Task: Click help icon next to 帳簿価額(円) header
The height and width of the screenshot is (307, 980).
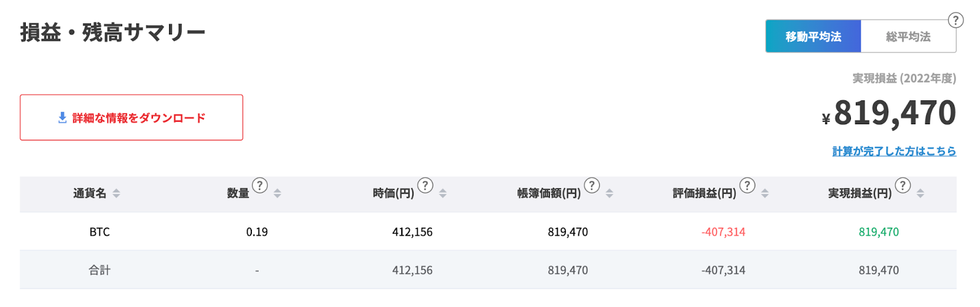Action: pos(592,185)
